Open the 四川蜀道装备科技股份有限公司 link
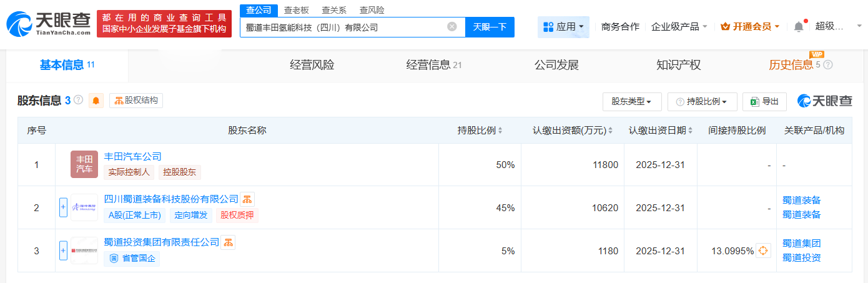The image size is (868, 283). click(171, 199)
